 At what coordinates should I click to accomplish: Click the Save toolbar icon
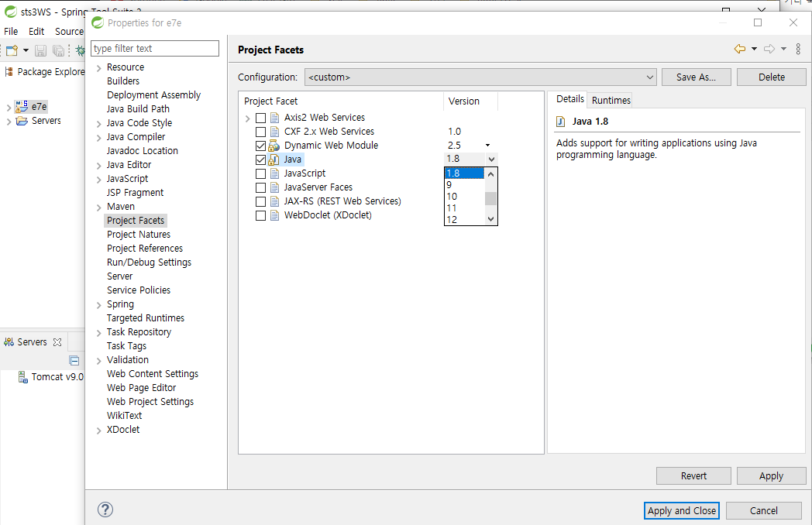pyautogui.click(x=40, y=50)
